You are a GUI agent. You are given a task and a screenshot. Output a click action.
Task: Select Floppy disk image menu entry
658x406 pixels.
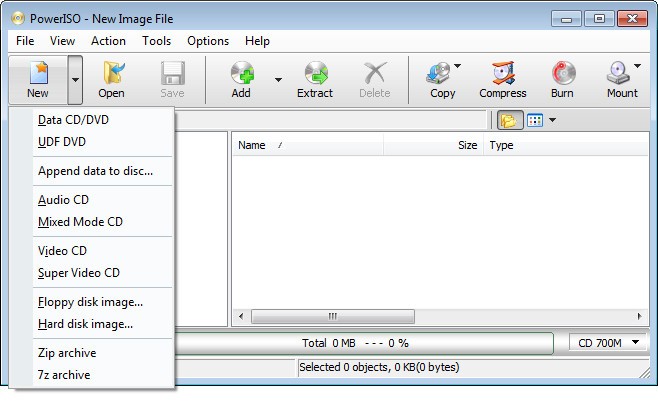90,302
